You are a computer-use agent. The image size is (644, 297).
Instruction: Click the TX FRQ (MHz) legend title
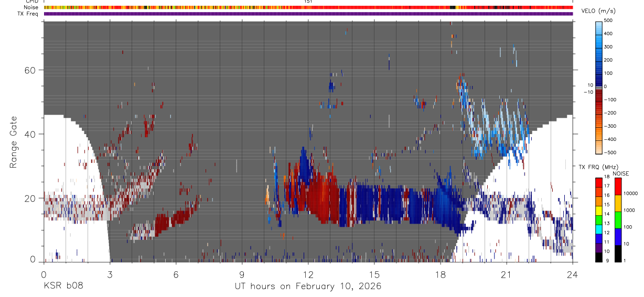click(x=599, y=167)
